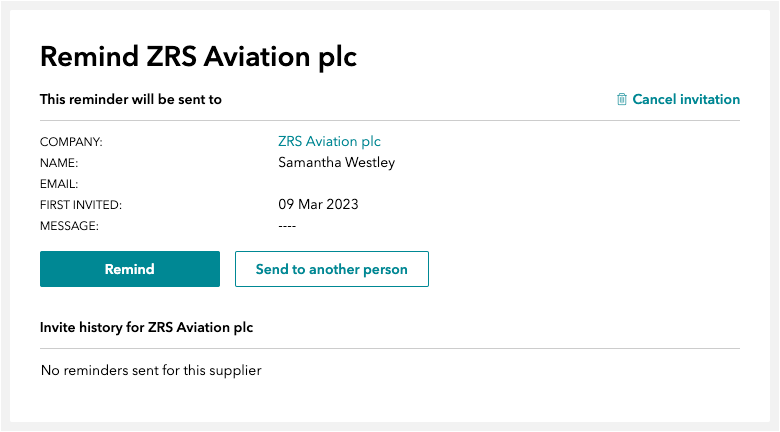This screenshot has height=432, width=780.
Task: Click the EMAIL: field label
Action: coord(59,184)
